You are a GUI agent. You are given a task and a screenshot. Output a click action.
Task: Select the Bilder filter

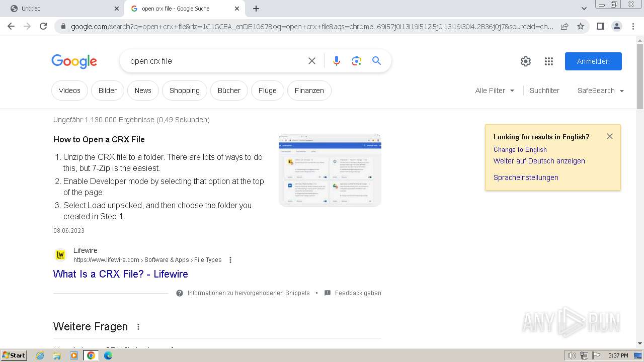108,90
